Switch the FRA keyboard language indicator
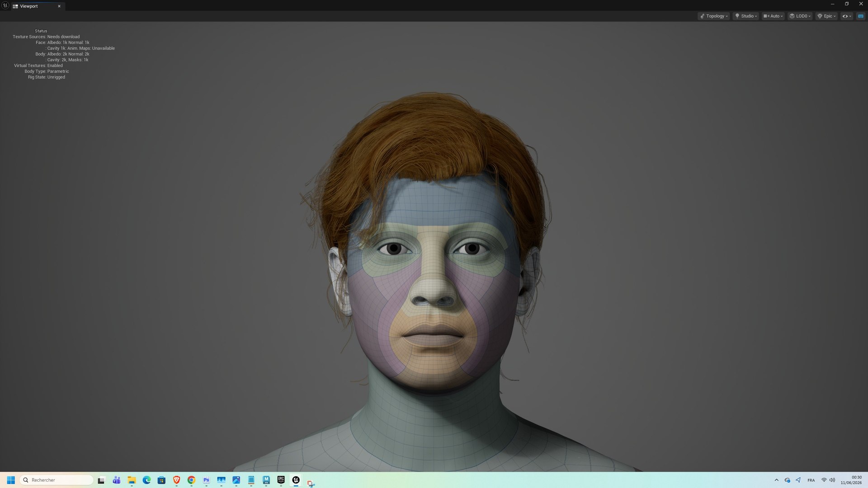The height and width of the screenshot is (488, 868). [x=811, y=480]
